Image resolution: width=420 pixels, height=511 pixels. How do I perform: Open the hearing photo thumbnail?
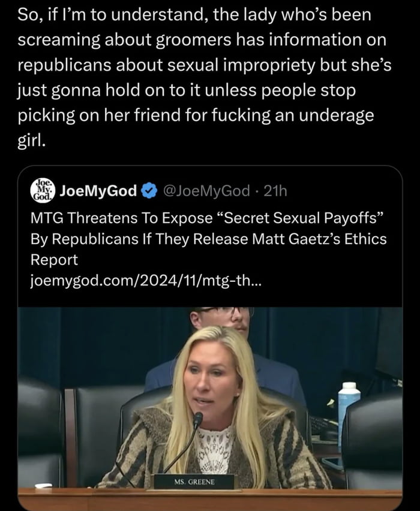pos(210,408)
